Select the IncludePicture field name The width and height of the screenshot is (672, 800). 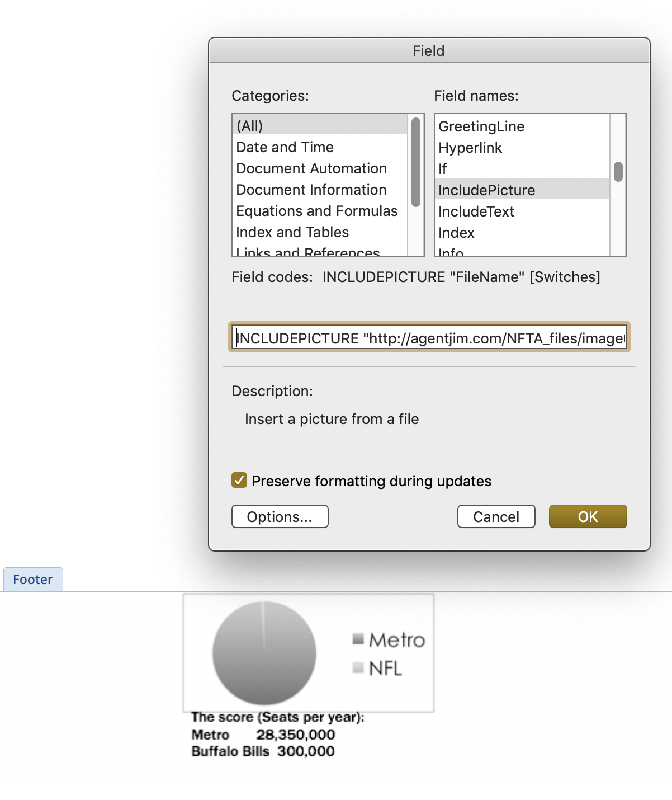click(522, 190)
